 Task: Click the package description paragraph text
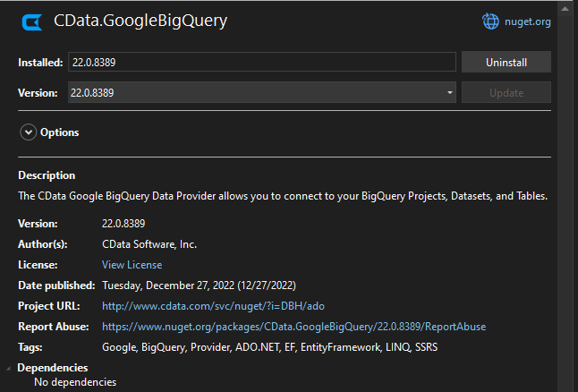coord(282,196)
